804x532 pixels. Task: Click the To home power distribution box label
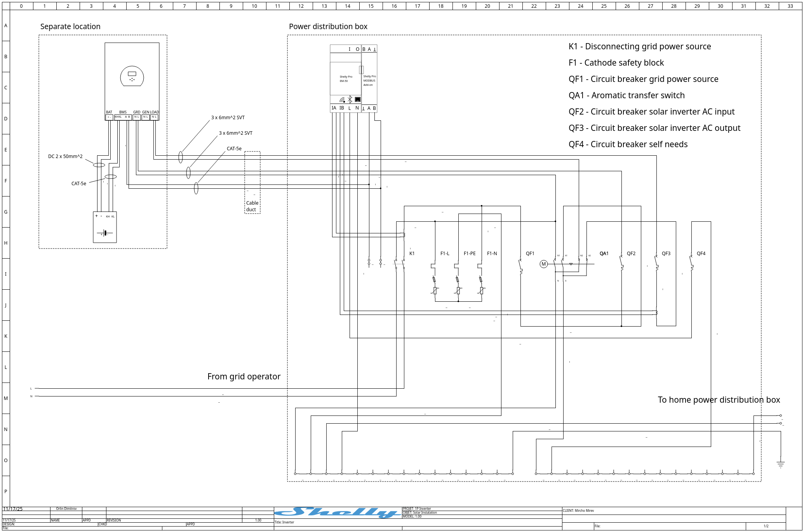pos(720,400)
